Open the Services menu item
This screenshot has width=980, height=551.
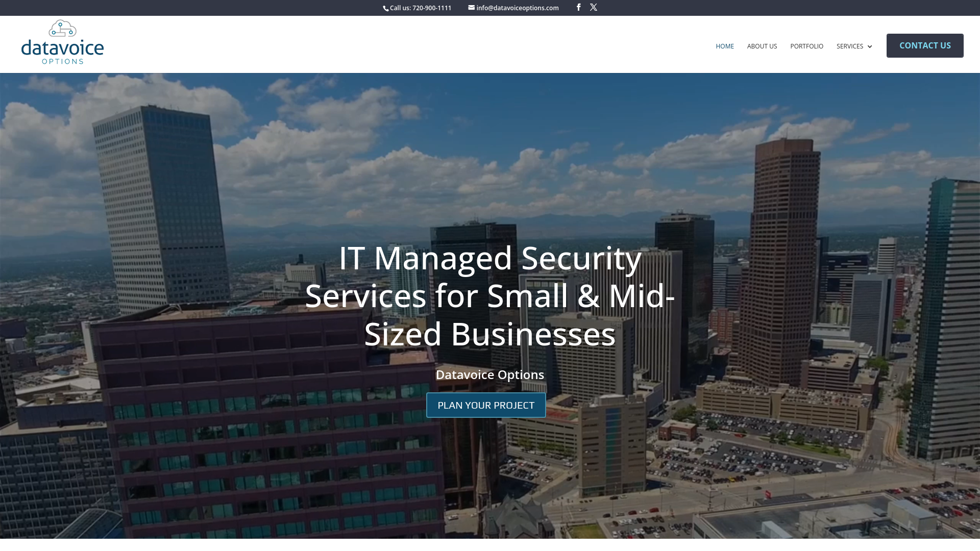click(x=850, y=46)
